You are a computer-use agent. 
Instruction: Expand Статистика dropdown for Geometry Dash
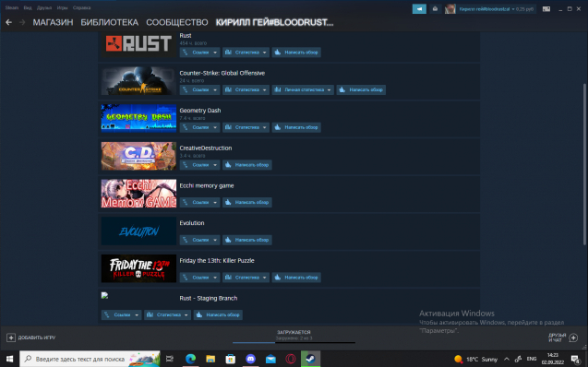(246, 127)
